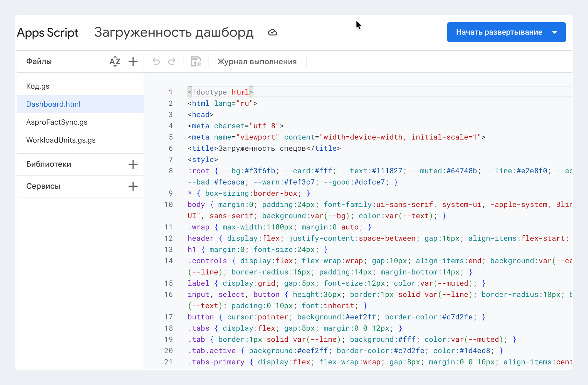Viewport: 588px width, 385px height.
Task: Click the project title Загруженность дашборд
Action: [174, 33]
